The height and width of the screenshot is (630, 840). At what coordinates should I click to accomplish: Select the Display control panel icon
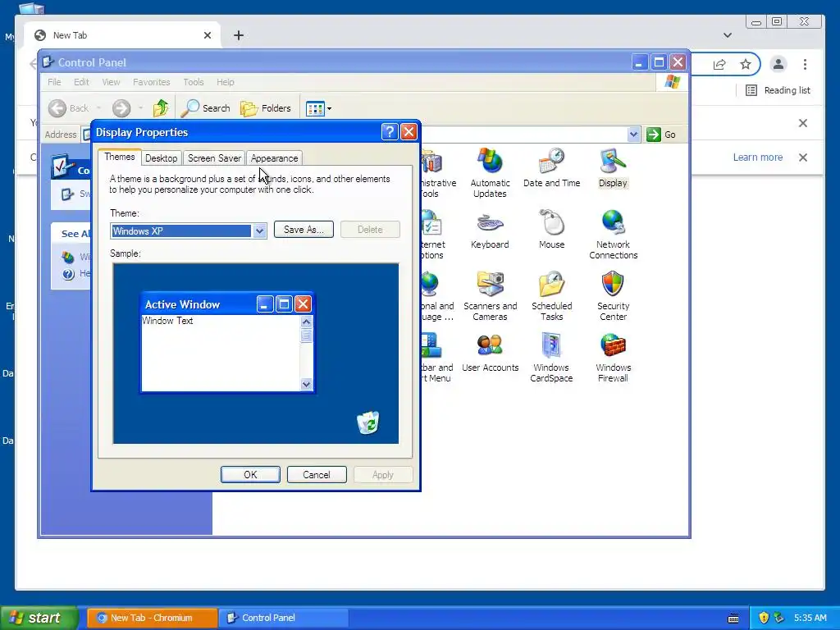tap(613, 168)
